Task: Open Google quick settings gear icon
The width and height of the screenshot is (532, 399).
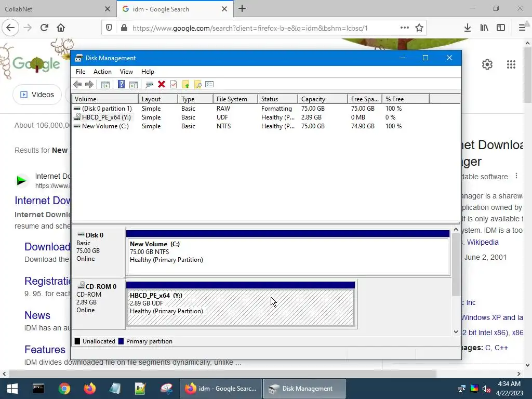Action: [x=487, y=64]
